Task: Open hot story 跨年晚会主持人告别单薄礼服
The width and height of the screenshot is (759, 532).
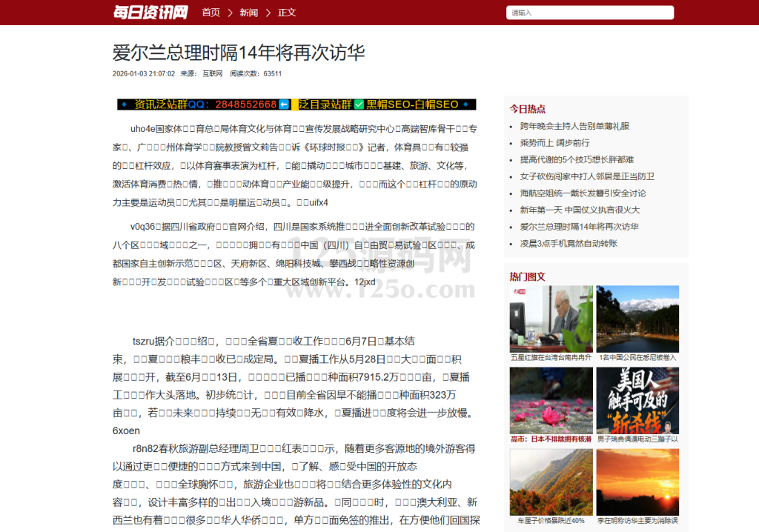Action: click(x=574, y=126)
